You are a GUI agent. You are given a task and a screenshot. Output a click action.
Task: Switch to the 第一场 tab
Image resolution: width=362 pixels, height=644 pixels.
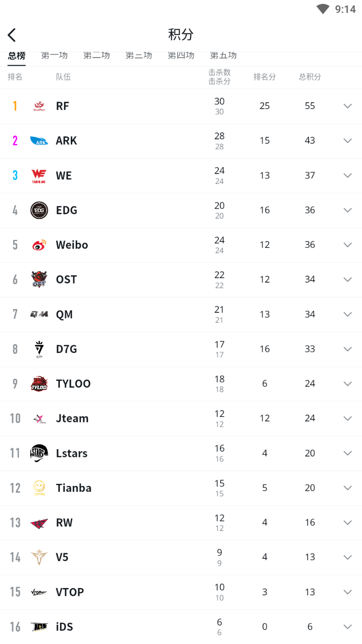[54, 56]
